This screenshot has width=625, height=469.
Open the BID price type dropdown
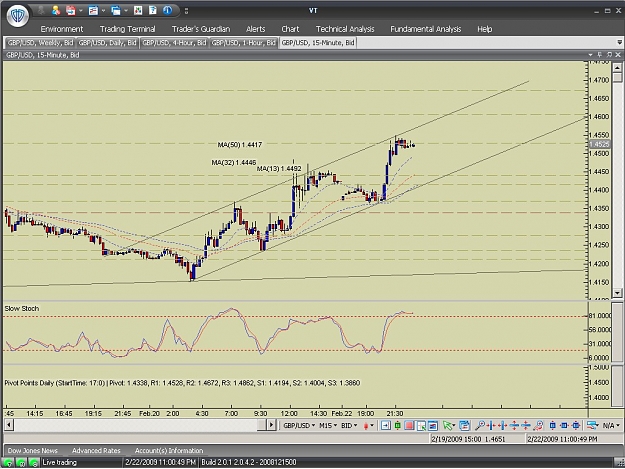click(349, 426)
